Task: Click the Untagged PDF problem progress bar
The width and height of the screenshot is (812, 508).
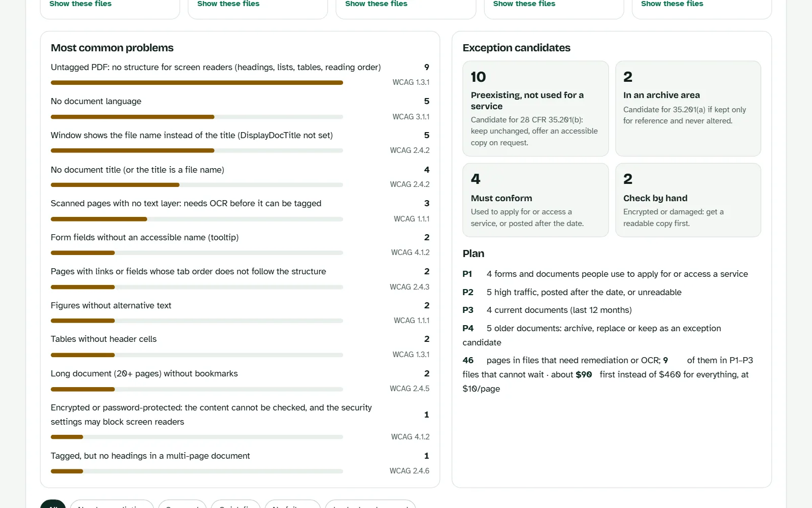Action: point(197,83)
